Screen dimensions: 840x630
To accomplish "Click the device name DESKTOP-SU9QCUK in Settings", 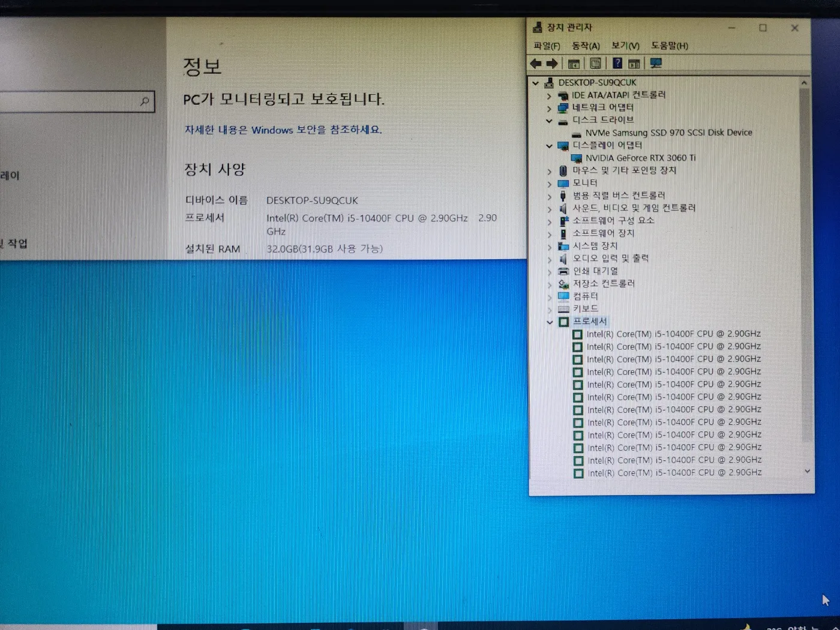I will click(x=312, y=200).
